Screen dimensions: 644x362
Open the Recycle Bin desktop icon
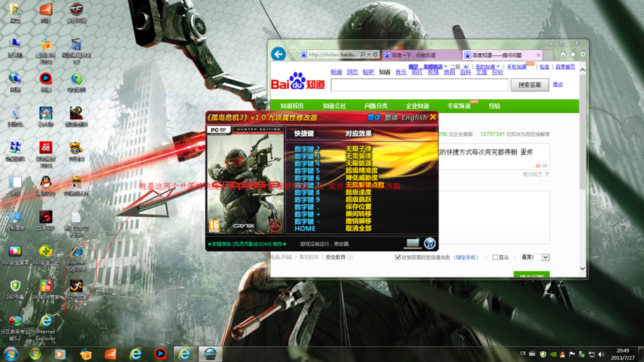(15, 117)
